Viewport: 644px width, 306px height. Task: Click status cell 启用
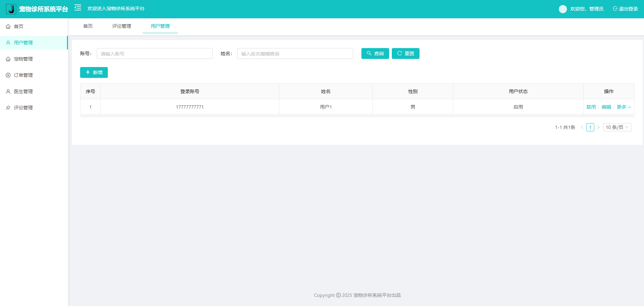click(518, 107)
